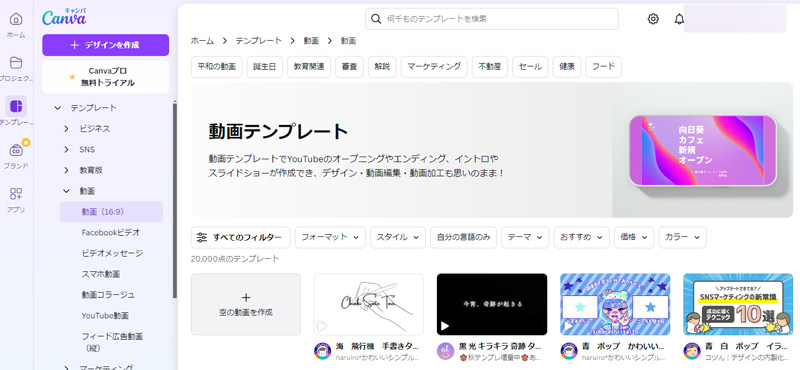Select the 不動産 tag chip

pyautogui.click(x=490, y=67)
